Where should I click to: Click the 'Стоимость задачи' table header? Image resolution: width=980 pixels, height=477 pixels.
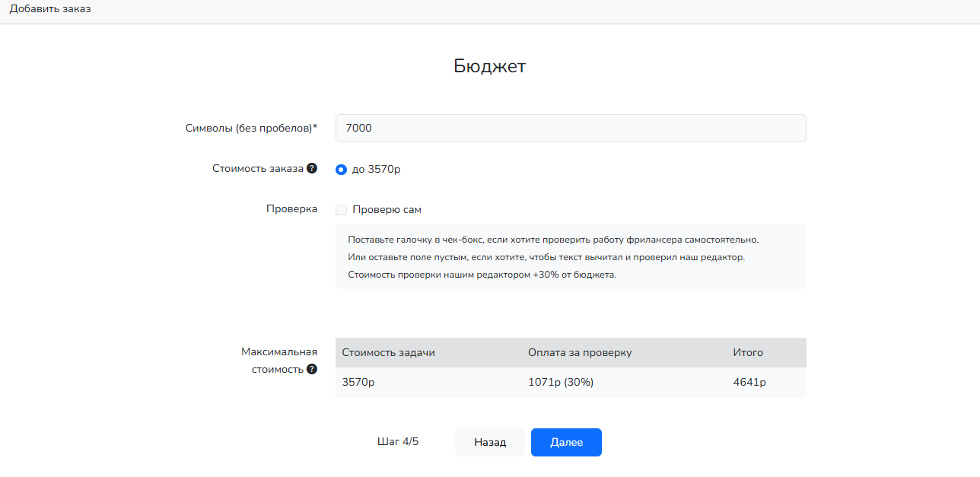pyautogui.click(x=388, y=353)
